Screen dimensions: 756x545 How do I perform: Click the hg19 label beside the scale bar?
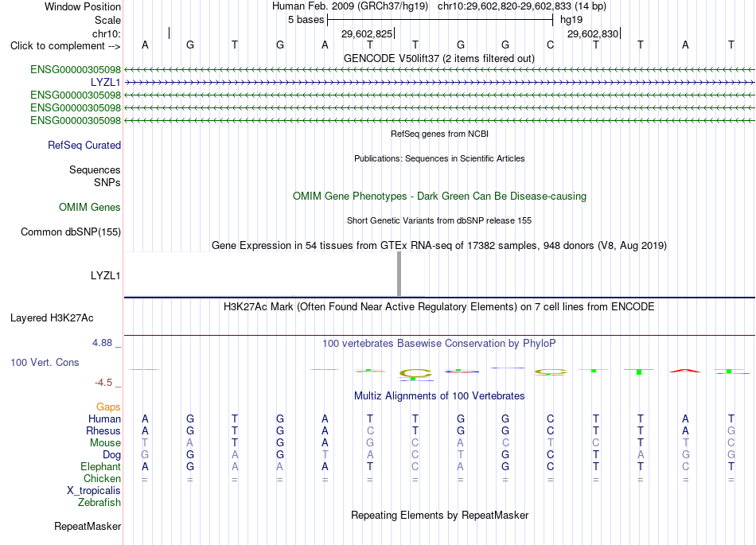(571, 20)
